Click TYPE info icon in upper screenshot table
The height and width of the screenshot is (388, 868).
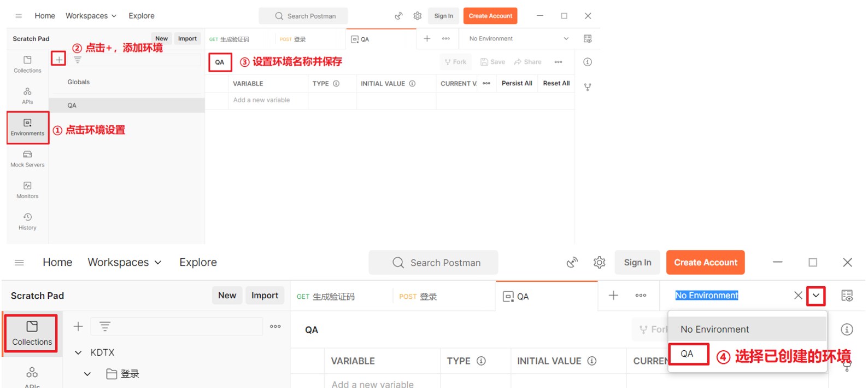(336, 84)
